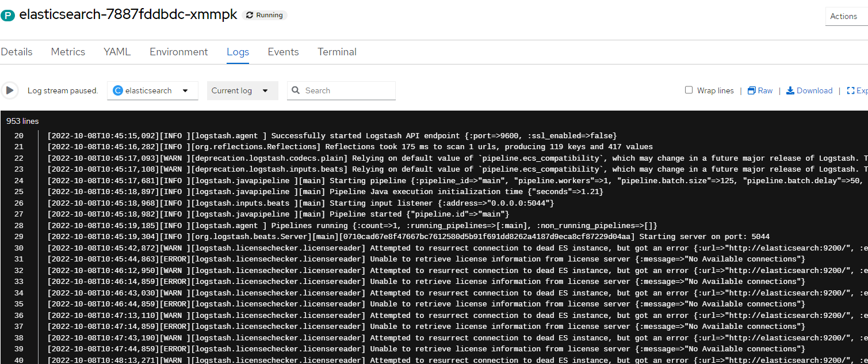Click log line 32 WARN at 10:46:12
The width and height of the screenshot is (868, 364).
457,271
